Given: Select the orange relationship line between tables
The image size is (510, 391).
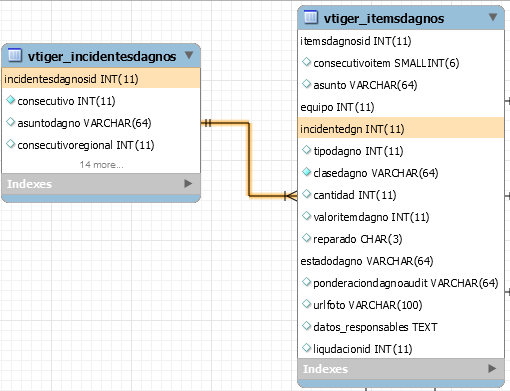Looking at the screenshot, I should pos(249,159).
